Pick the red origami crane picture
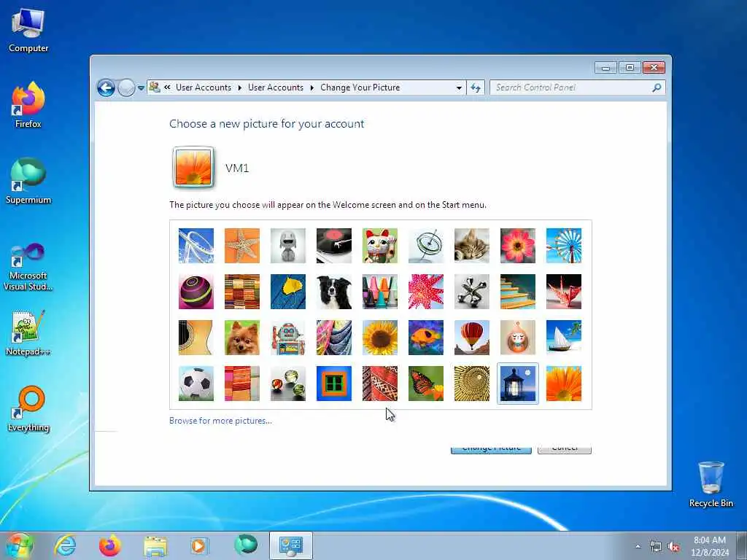This screenshot has width=747, height=560. coord(564,292)
